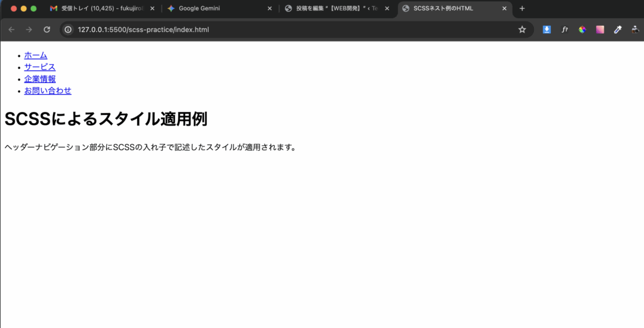Click the back navigation arrow

11,30
